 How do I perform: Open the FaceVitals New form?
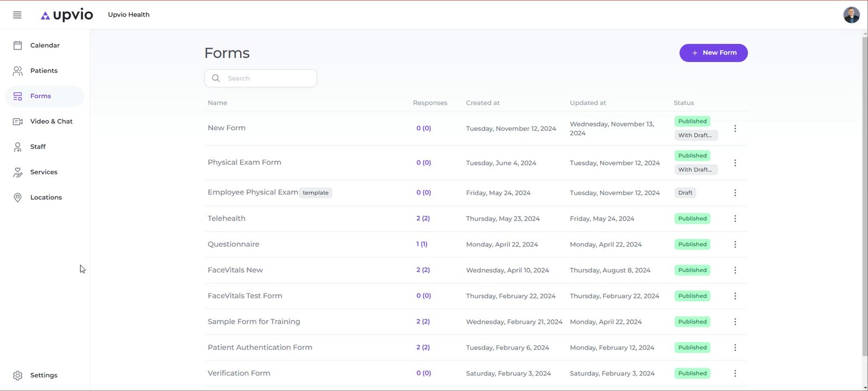tap(235, 270)
